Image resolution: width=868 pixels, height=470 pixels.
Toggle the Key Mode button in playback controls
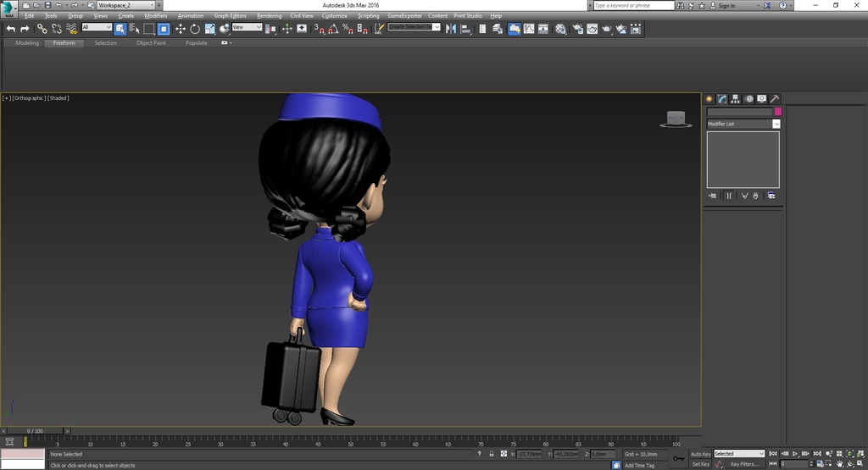click(x=774, y=464)
